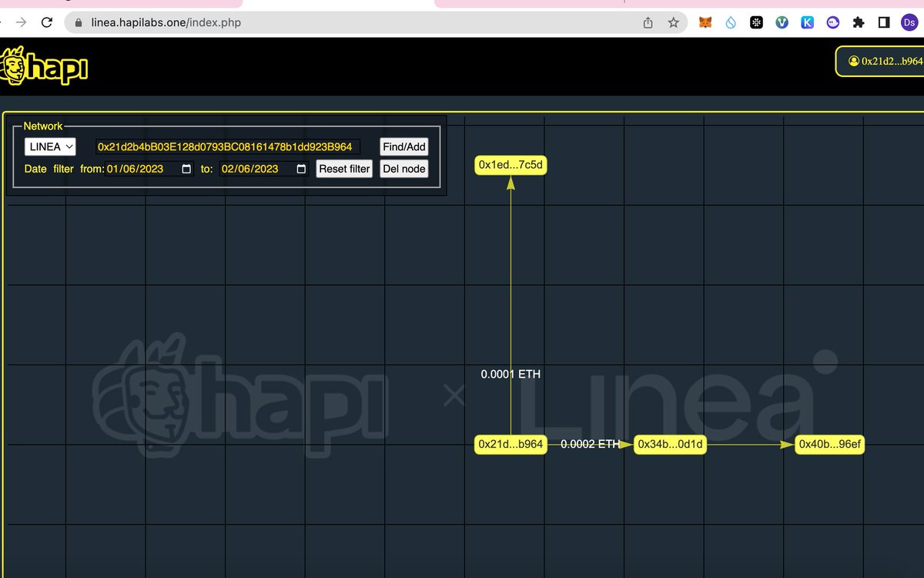The image size is (924, 578).
Task: Click the Network legend label
Action: (x=43, y=126)
